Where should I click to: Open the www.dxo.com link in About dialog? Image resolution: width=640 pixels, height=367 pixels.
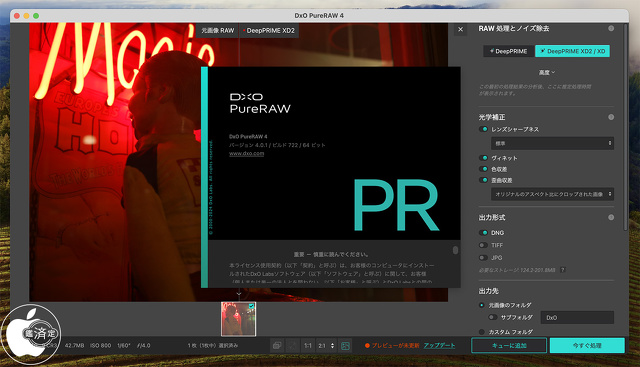(x=247, y=153)
